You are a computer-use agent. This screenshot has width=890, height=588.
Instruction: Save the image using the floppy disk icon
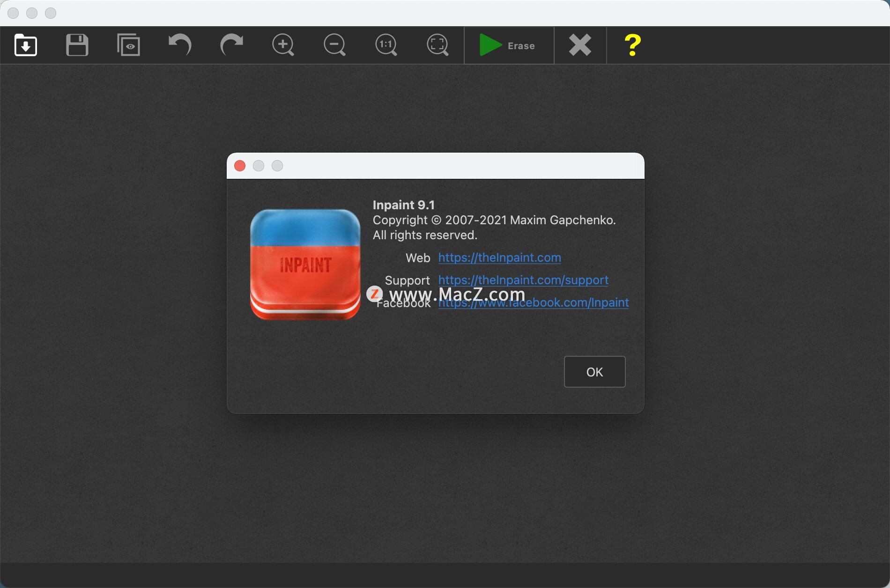pos(77,45)
